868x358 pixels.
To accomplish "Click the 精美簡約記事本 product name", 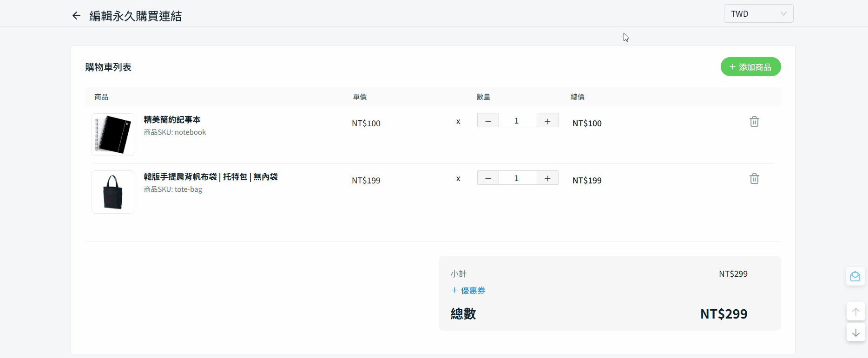I will (x=172, y=120).
